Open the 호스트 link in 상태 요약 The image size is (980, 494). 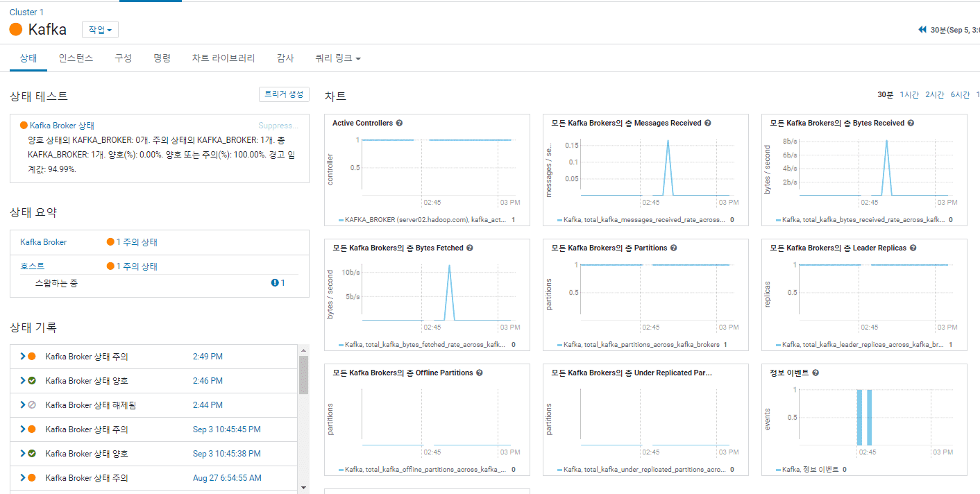tap(32, 266)
